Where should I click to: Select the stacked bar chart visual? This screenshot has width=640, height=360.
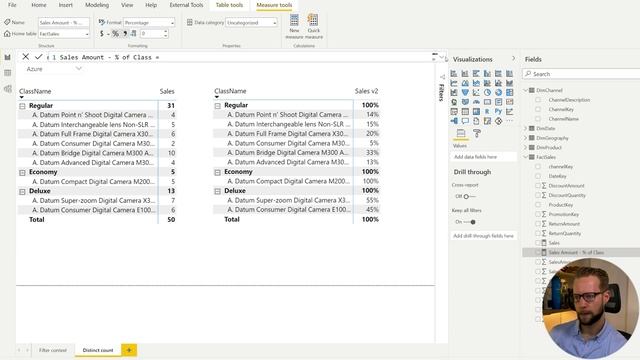(454, 73)
